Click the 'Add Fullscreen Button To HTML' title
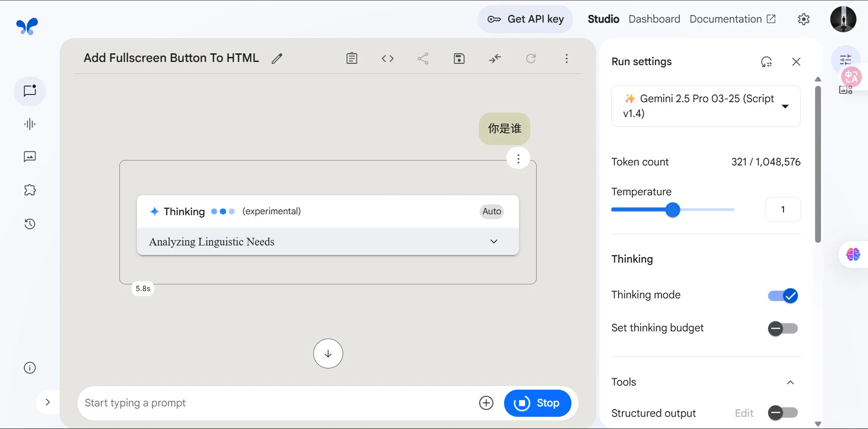The image size is (868, 429). [x=171, y=58]
